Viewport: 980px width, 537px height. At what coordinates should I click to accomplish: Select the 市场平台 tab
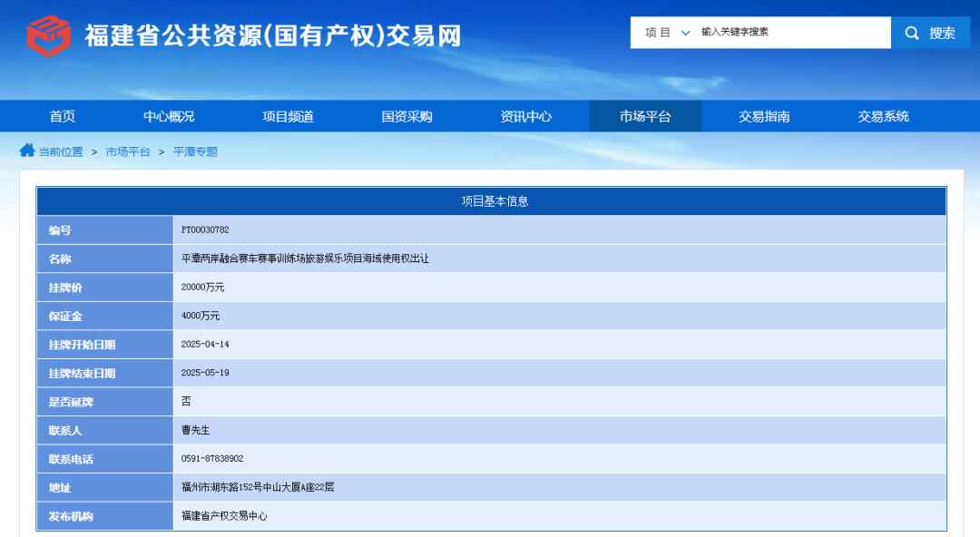tap(645, 116)
